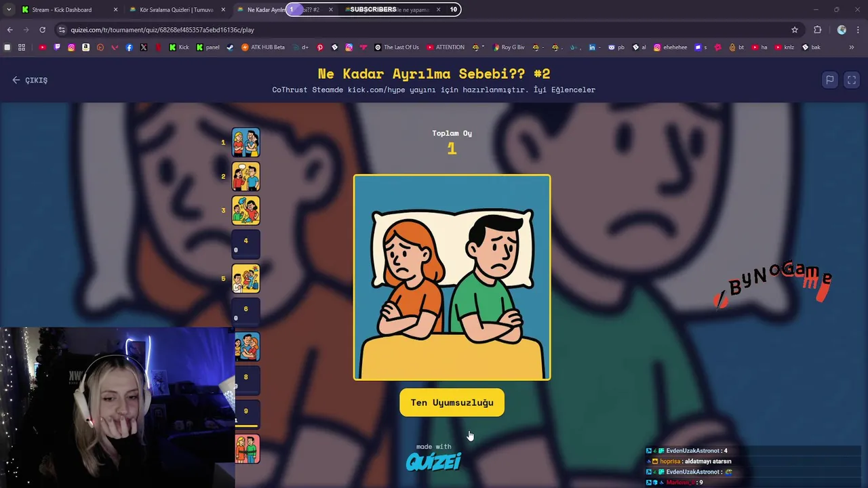Close the Kör Sıralama Quizleri tab
Screen dimensions: 868x488
(223, 9)
